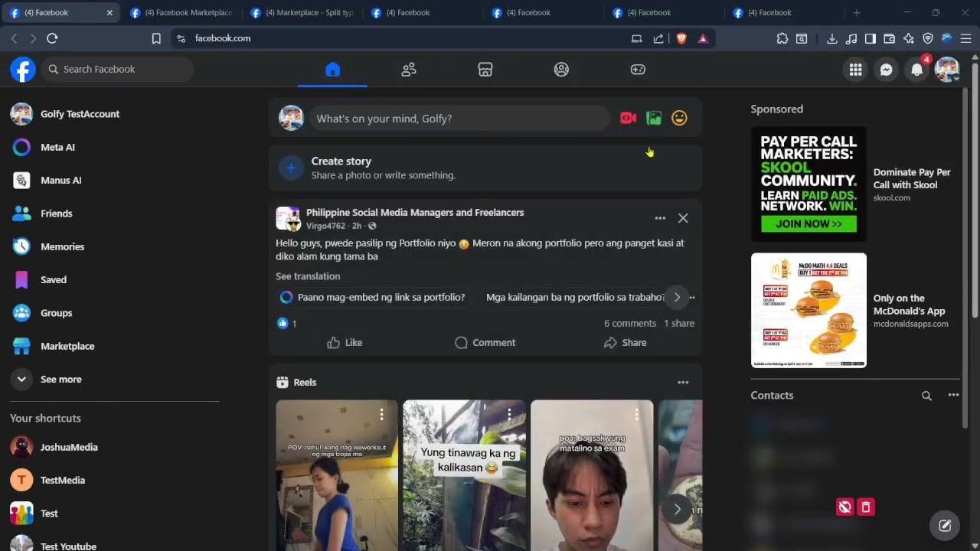Open the Friends tab in top navigation
This screenshot has height=551, width=980.
point(409,70)
